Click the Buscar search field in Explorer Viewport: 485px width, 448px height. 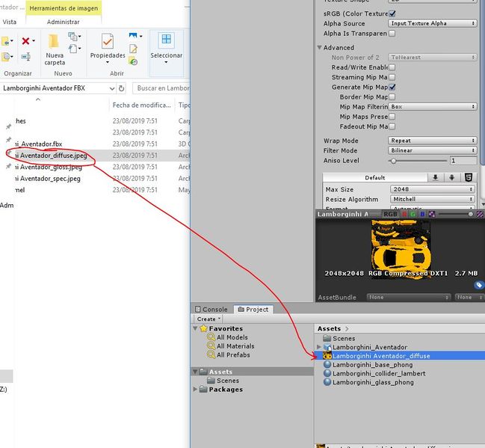coord(161,88)
